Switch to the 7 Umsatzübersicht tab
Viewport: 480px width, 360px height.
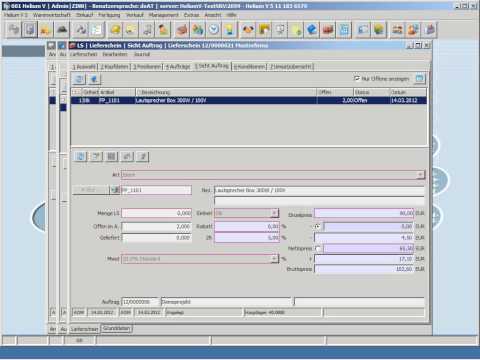[x=291, y=67]
